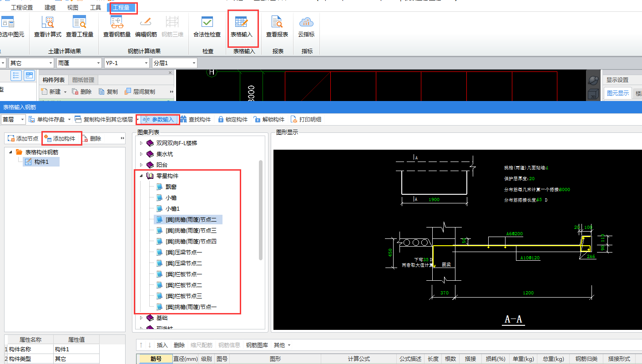Click 锁定构件 button
This screenshot has width=642, height=364.
tap(233, 119)
